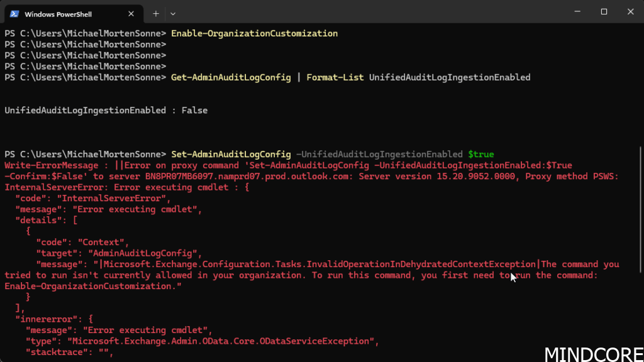Image resolution: width=644 pixels, height=362 pixels.
Task: Click the Set-AdminAuditLogConfig command text
Action: coord(231,154)
